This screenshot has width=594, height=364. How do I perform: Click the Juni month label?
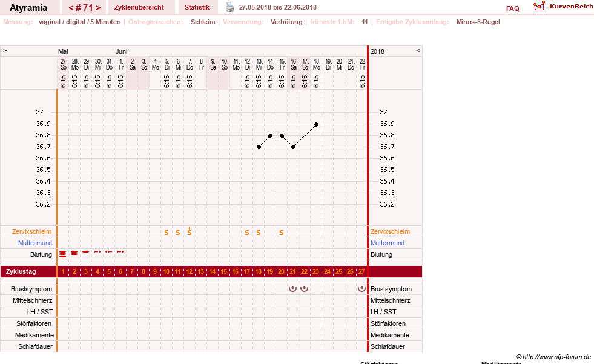121,51
